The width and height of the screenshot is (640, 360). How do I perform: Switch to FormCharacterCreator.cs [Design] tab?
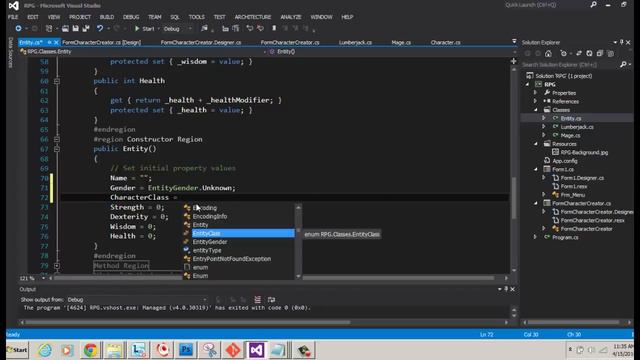(x=102, y=42)
